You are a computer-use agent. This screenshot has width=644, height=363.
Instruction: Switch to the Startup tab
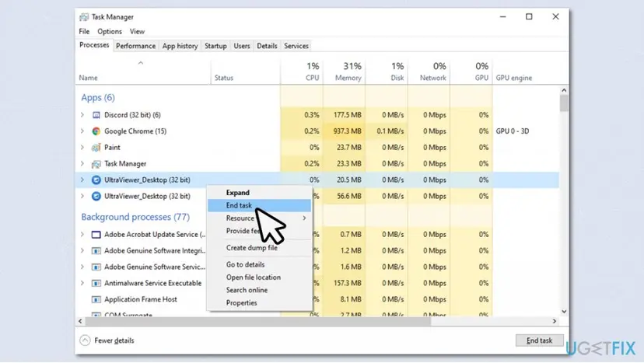(215, 46)
